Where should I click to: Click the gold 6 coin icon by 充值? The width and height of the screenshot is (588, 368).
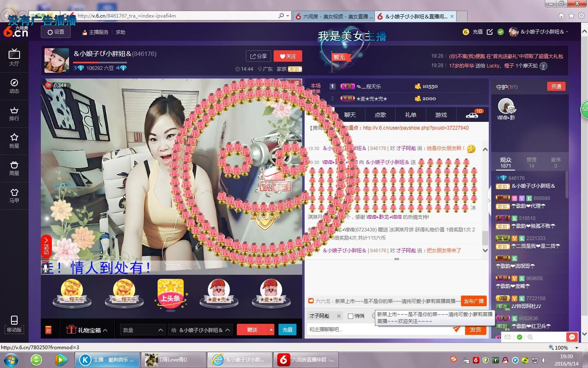pyautogui.click(x=465, y=32)
